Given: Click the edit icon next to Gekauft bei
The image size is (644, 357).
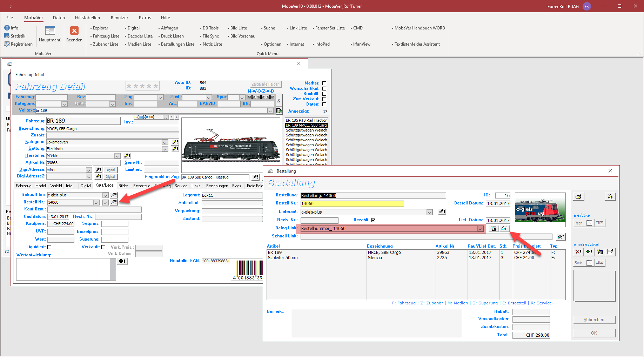Looking at the screenshot, I should click(x=114, y=195).
